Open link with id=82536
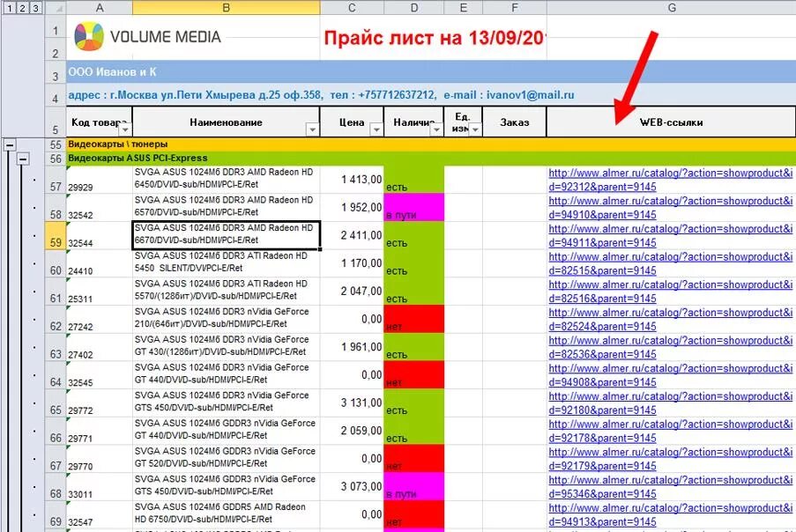The image size is (796, 532). click(x=670, y=347)
